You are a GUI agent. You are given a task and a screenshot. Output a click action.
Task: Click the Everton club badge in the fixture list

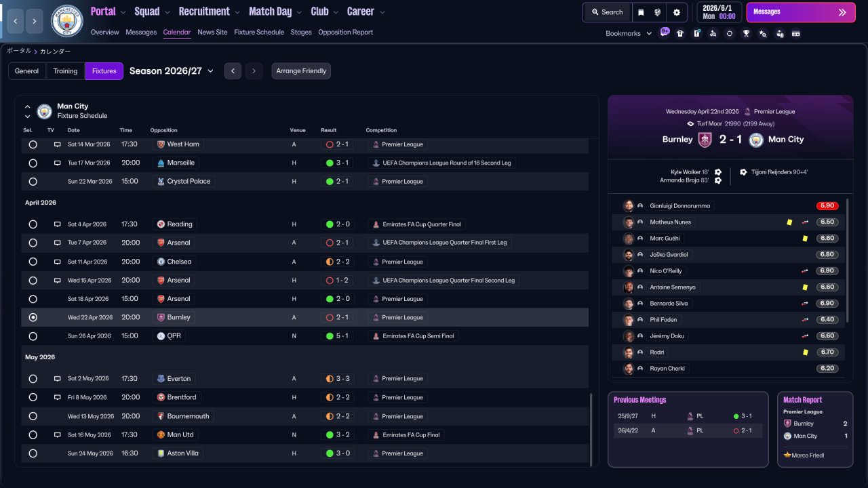pos(161,379)
